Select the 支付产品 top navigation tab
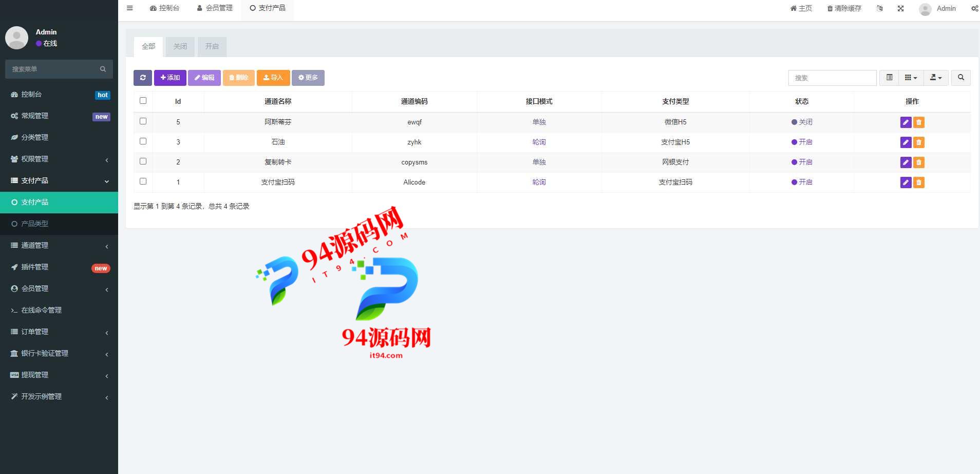The image size is (980, 474). (268, 8)
